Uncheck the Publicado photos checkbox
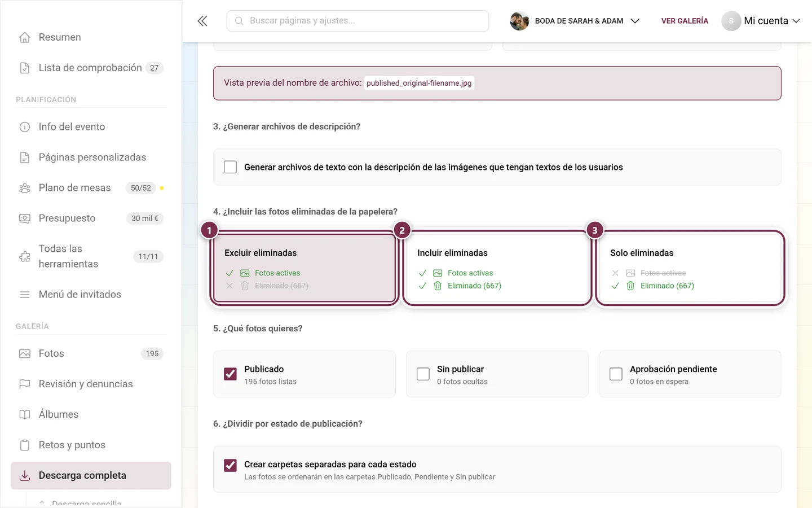812x508 pixels. (x=230, y=374)
